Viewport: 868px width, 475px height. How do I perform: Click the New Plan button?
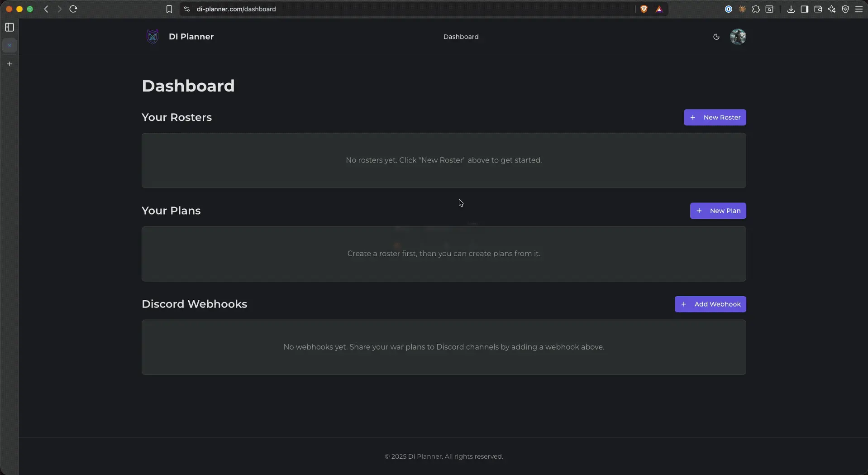click(718, 211)
